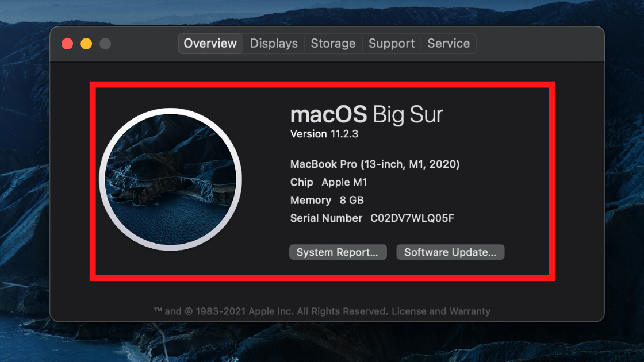Switch to the Support tab
Viewport: 644px width, 362px height.
pos(392,44)
